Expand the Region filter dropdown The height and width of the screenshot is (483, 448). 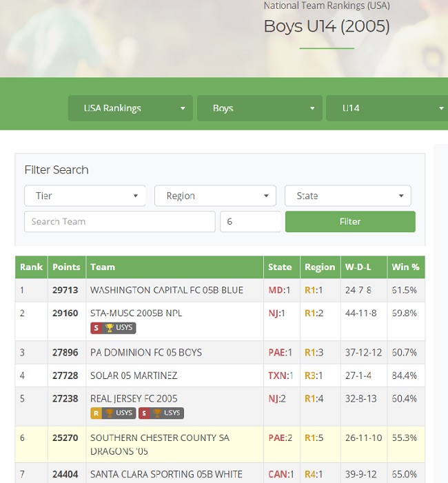click(215, 196)
